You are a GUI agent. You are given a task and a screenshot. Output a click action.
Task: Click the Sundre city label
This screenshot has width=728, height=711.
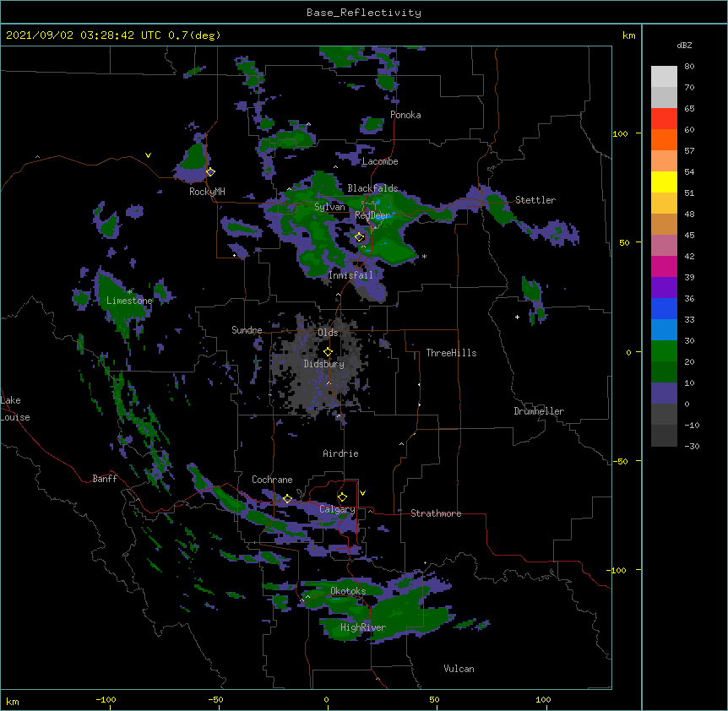point(247,330)
